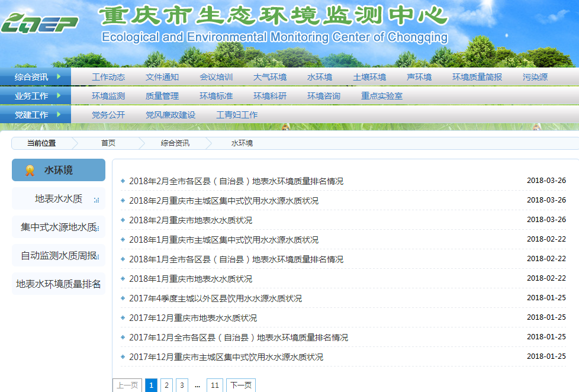This screenshot has height=392, width=579.
Task: Open sidebar item 集中式水源地水质
Action: tap(59, 227)
